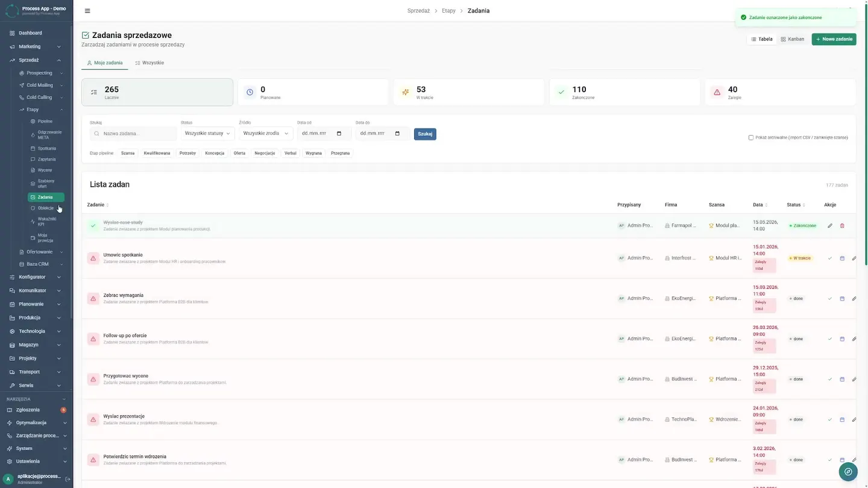Screen dimensions: 868x488
Task: Click the green check icon beside 'Wyslac case study'
Action: point(93,226)
